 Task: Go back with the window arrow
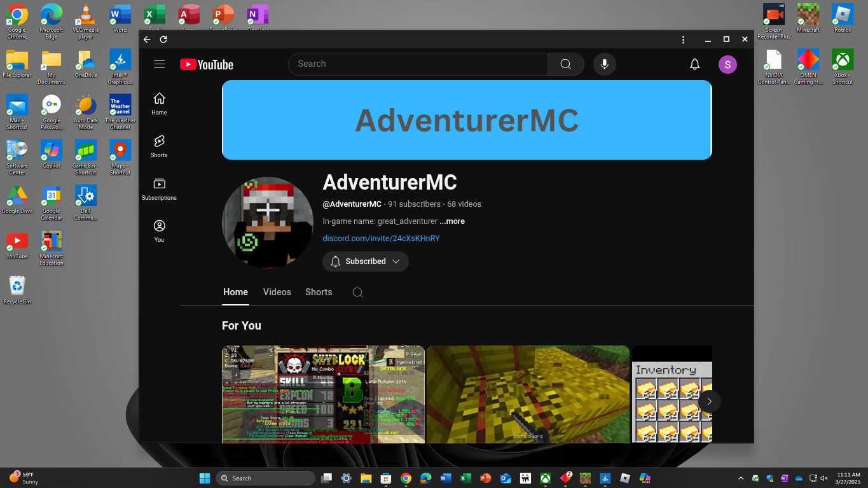pyautogui.click(x=147, y=39)
